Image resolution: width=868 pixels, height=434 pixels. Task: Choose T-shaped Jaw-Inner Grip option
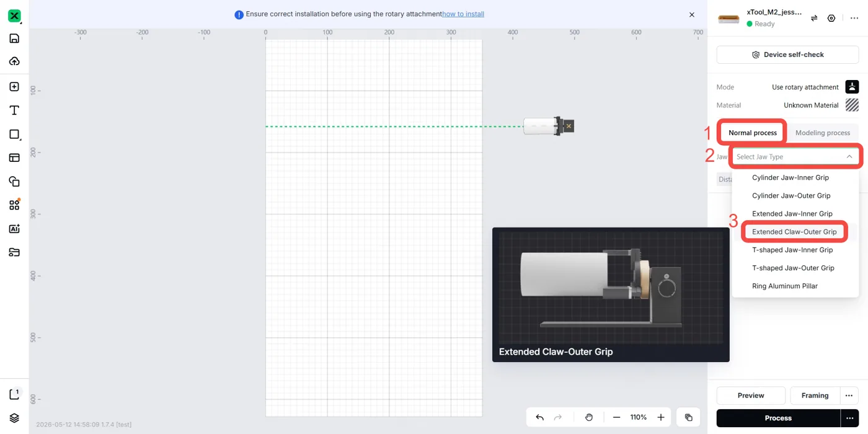[x=792, y=250]
